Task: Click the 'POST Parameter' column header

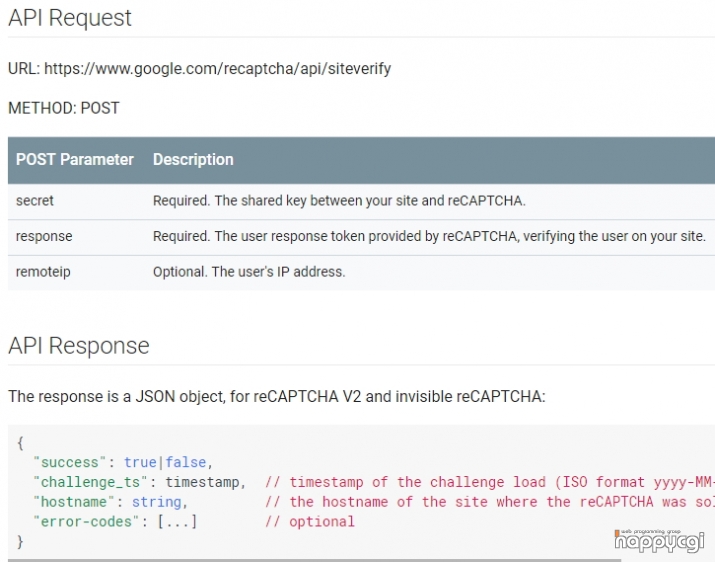Action: (x=75, y=160)
